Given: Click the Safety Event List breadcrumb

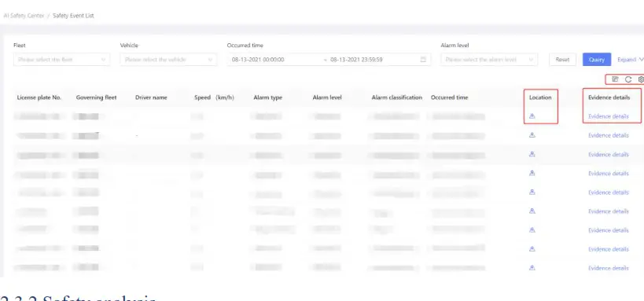Looking at the screenshot, I should [x=73, y=16].
